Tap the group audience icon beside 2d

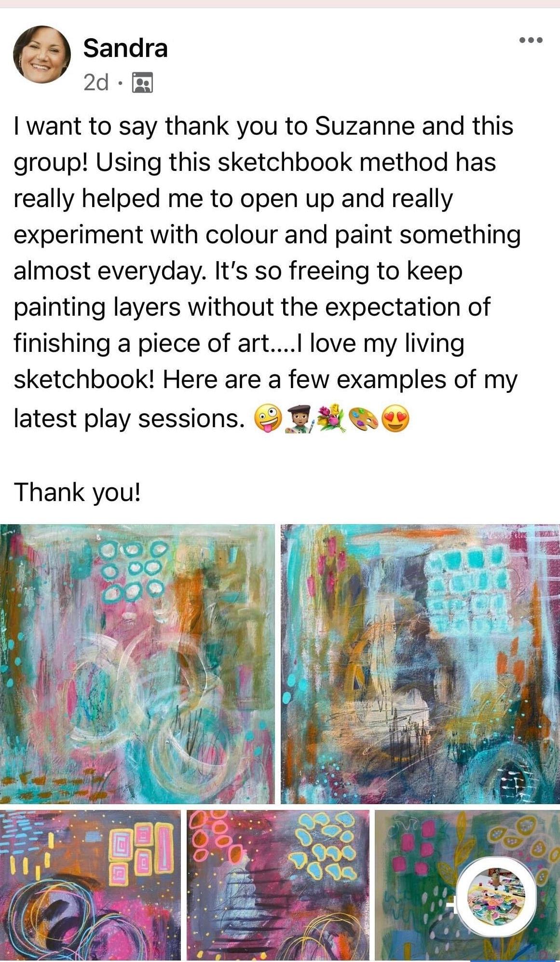click(142, 83)
